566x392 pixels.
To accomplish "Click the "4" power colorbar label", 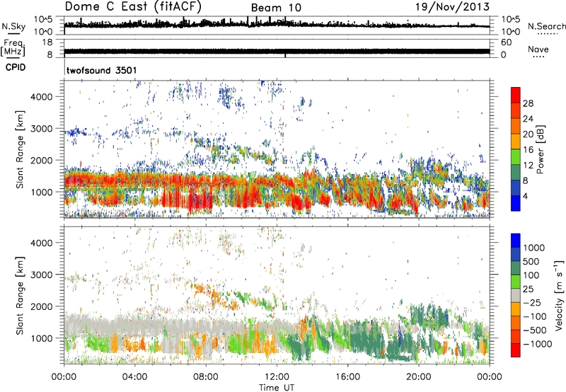I will tap(526, 196).
